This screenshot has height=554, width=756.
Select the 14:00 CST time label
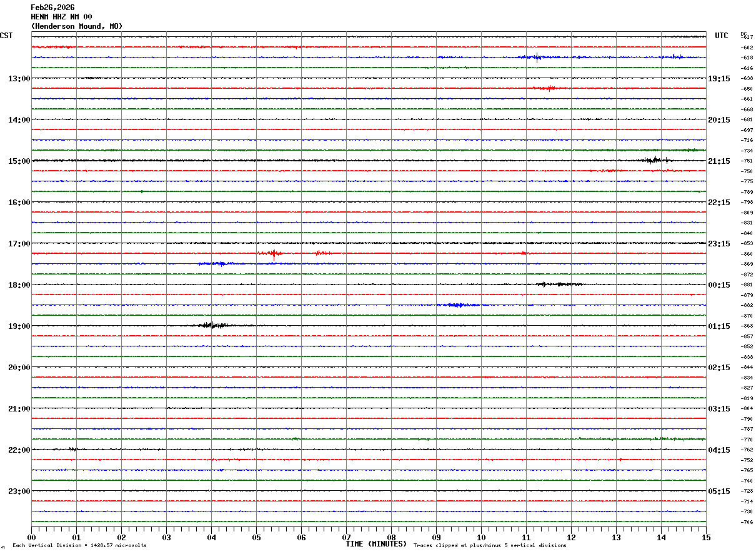point(19,120)
